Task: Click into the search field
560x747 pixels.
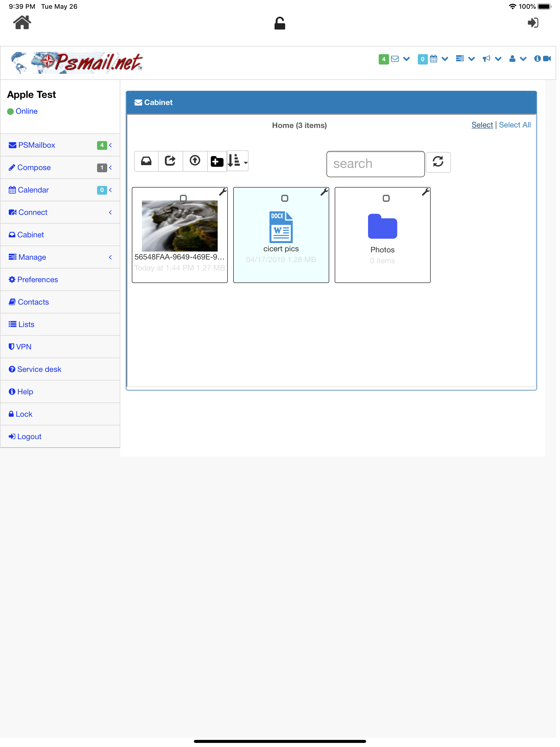Action: [x=375, y=164]
